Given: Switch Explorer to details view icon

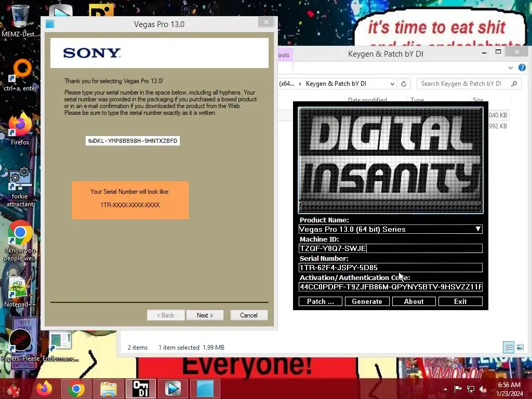Looking at the screenshot, I should 509,347.
